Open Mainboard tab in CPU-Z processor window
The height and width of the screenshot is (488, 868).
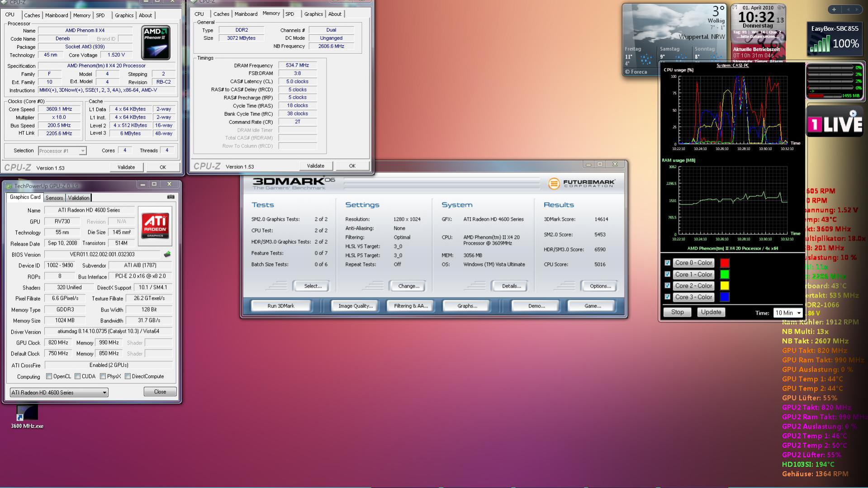point(57,15)
